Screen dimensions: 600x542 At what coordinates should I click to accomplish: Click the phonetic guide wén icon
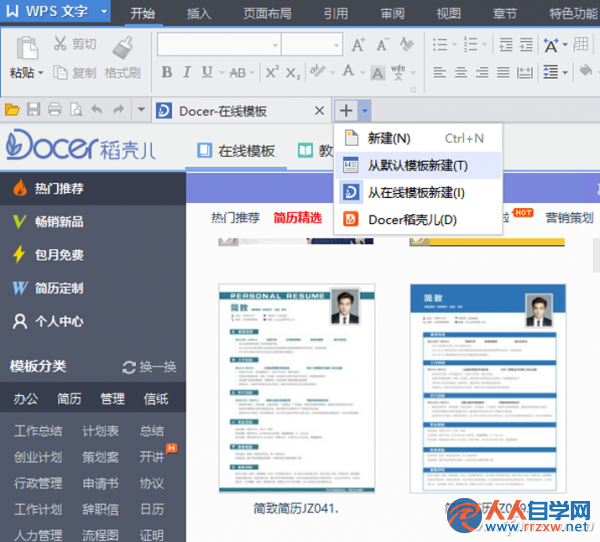point(398,72)
